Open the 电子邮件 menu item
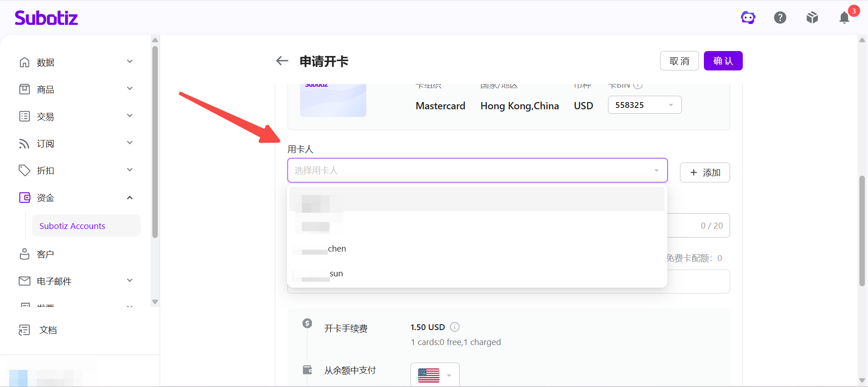Screen dimensions: 868x387 [54, 281]
